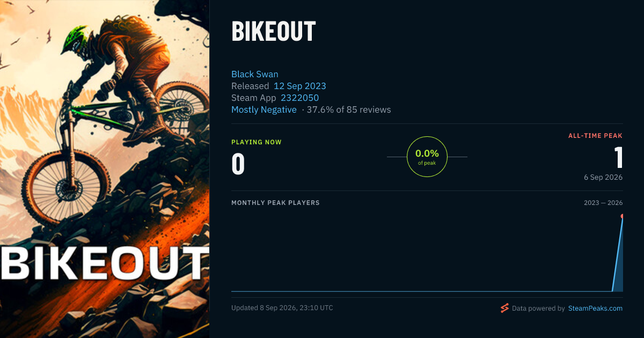
Task: Click the Mostly Negative review rating
Action: (264, 109)
